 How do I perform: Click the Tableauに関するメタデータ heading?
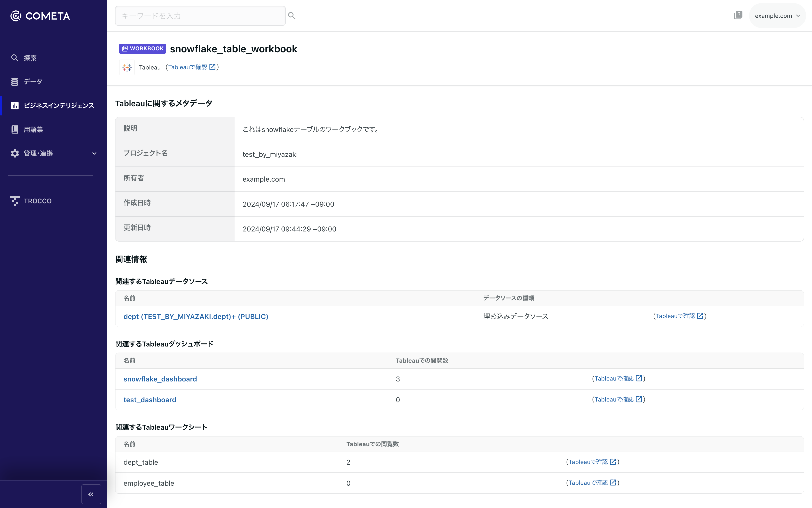coord(164,103)
